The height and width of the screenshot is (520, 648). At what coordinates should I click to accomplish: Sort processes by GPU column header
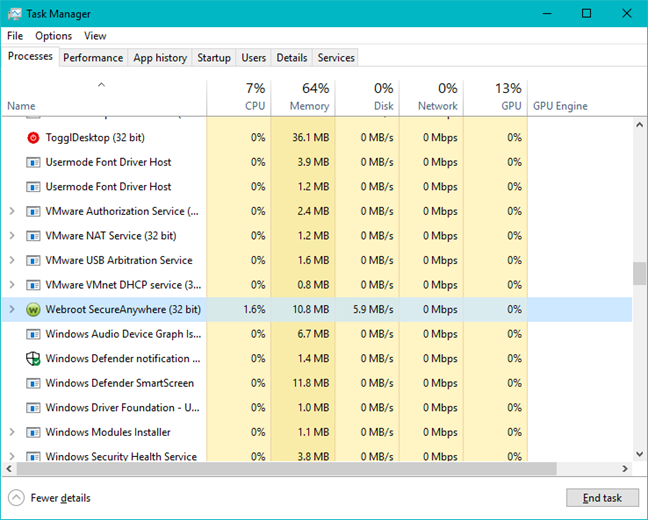coord(496,98)
